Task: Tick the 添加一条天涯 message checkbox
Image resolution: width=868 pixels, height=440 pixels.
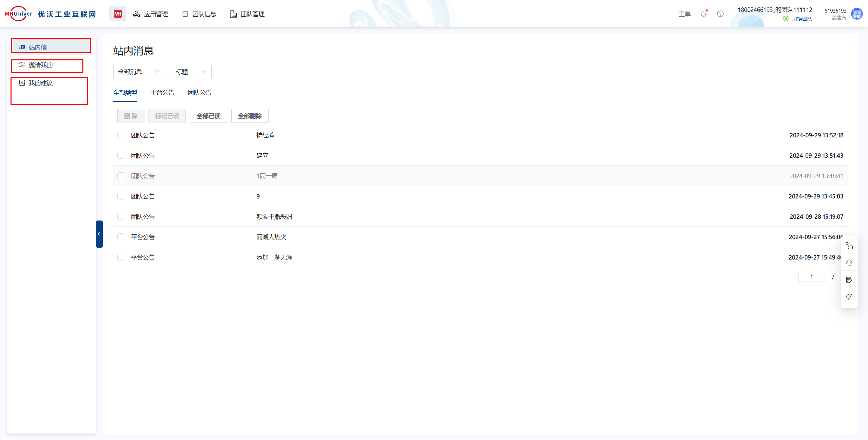Action: (x=121, y=257)
